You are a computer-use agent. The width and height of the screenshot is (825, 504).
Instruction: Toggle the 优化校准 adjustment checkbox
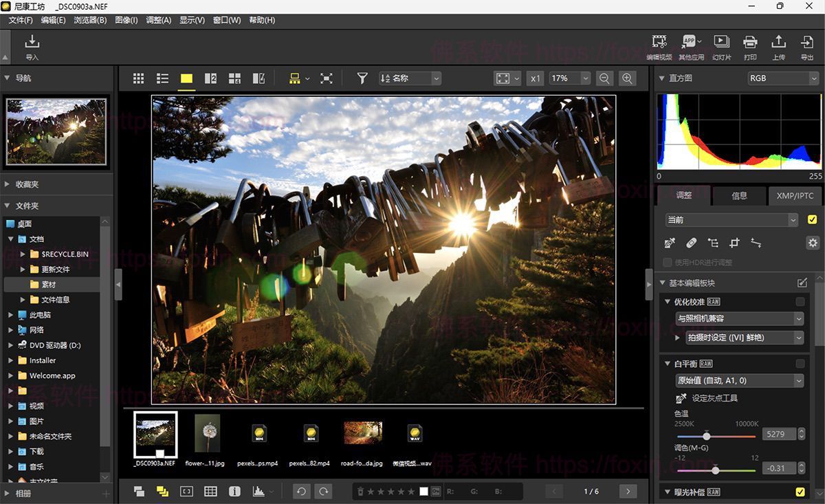tap(800, 301)
